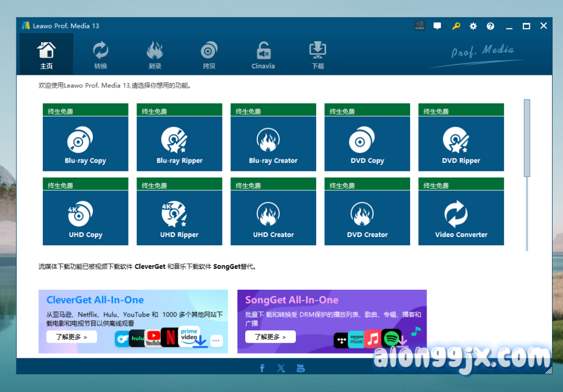This screenshot has width=563, height=392.
Task: Open the UHD Creator tile
Action: coord(273,218)
